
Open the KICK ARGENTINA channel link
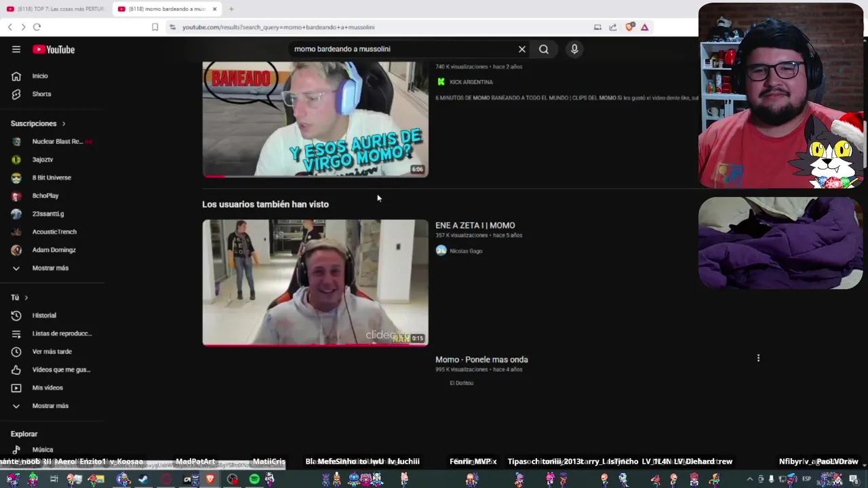(471, 82)
